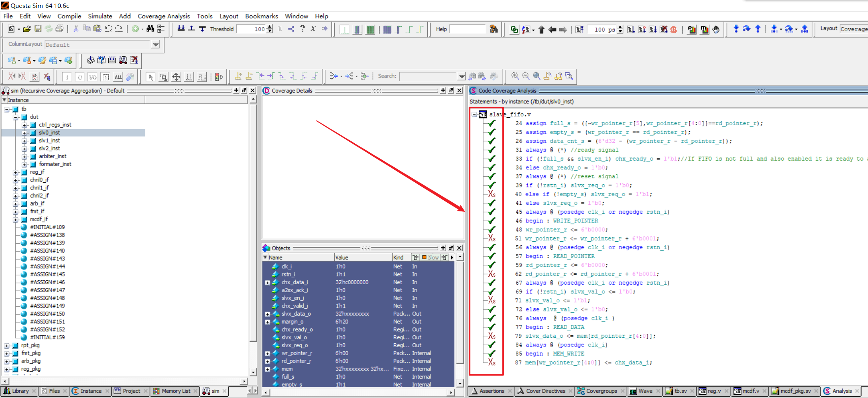
Task: Click the Zoom In icon near Search bar
Action: pyautogui.click(x=514, y=76)
